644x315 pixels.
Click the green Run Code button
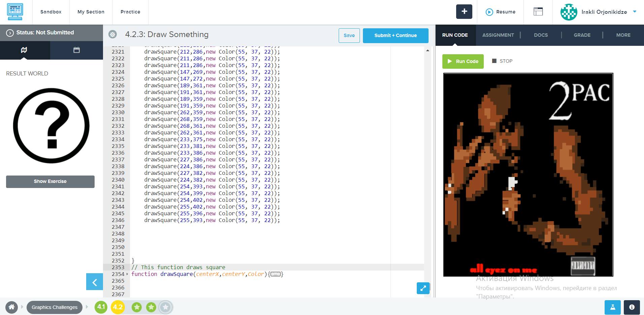coord(463,61)
